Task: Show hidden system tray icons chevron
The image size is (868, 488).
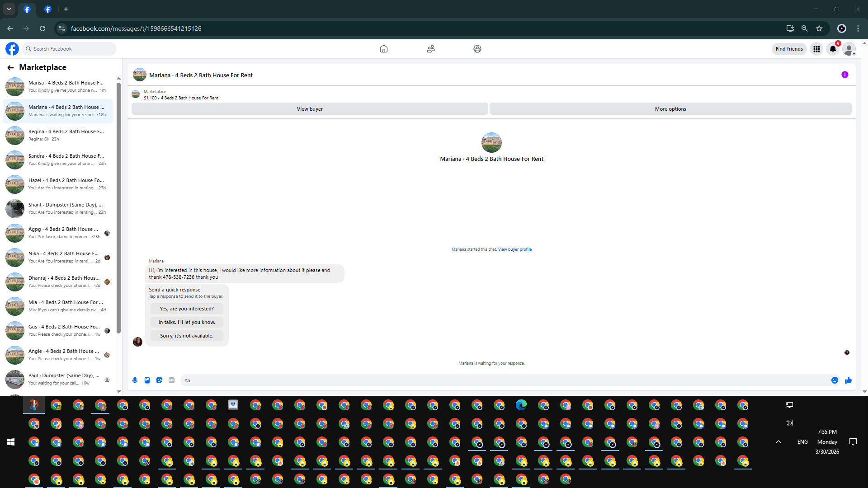Action: tap(778, 442)
